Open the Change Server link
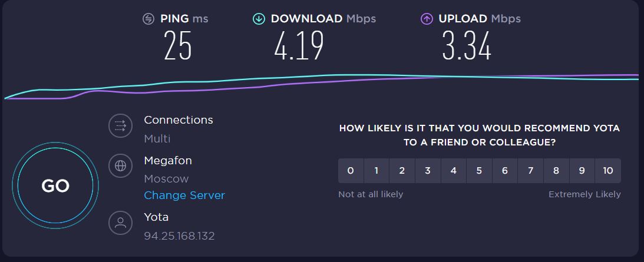 click(184, 195)
